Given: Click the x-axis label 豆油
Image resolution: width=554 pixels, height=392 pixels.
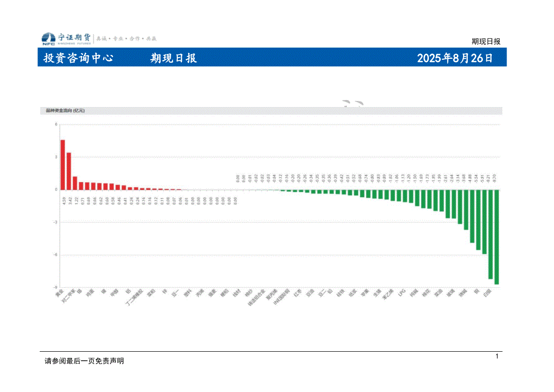Looking at the screenshot, I should pos(310,292).
